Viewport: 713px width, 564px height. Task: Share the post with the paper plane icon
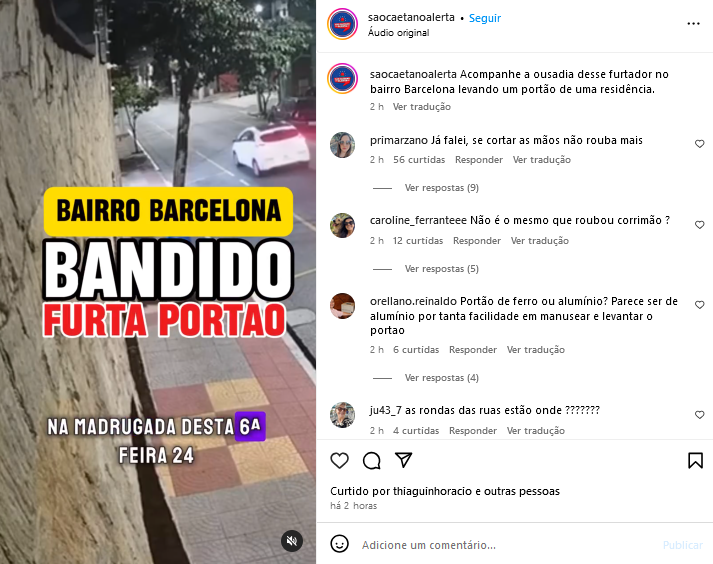click(x=404, y=460)
